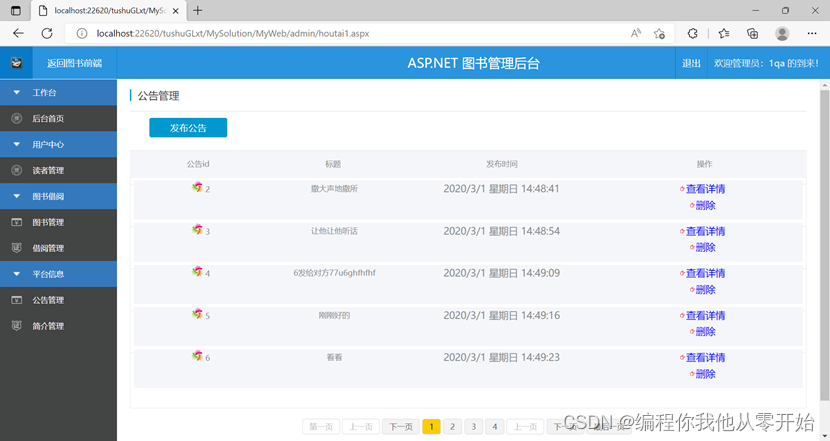830x441 pixels.
Task: Open the browser Settings and more menu
Action: point(812,33)
